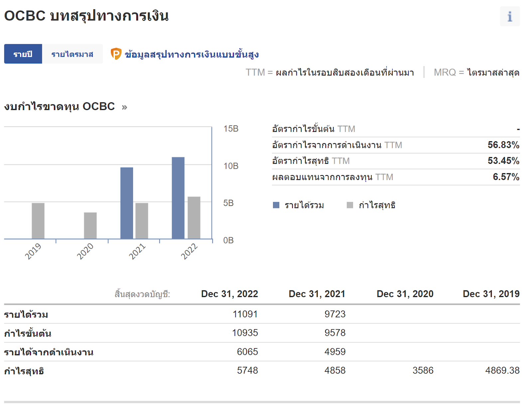532x412 pixels.
Task: Click the orange Pro shield icon
Action: point(116,54)
